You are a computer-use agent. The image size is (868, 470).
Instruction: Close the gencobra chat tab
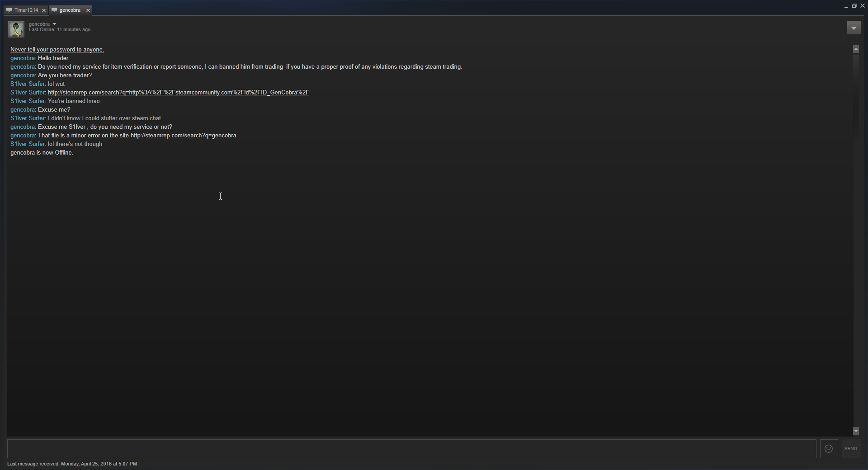[x=88, y=10]
